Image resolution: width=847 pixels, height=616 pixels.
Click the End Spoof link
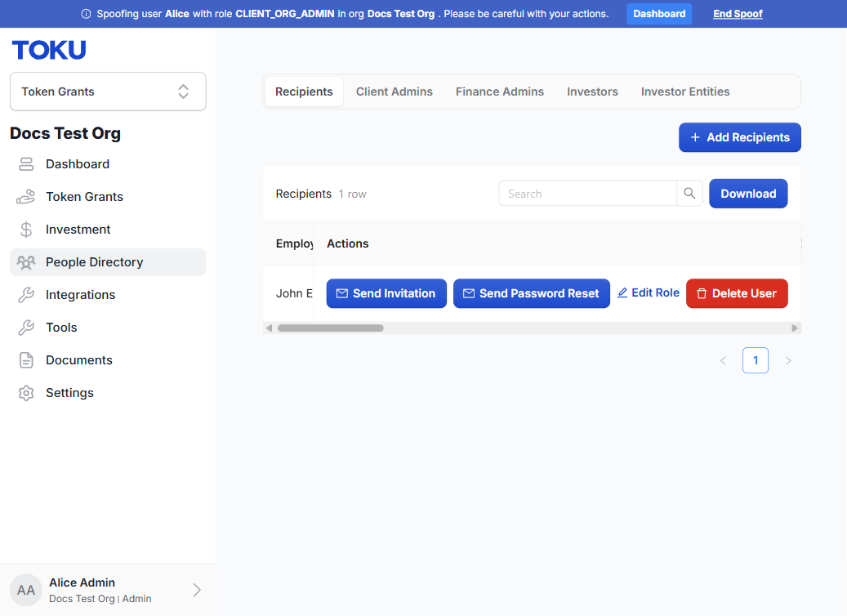click(738, 14)
